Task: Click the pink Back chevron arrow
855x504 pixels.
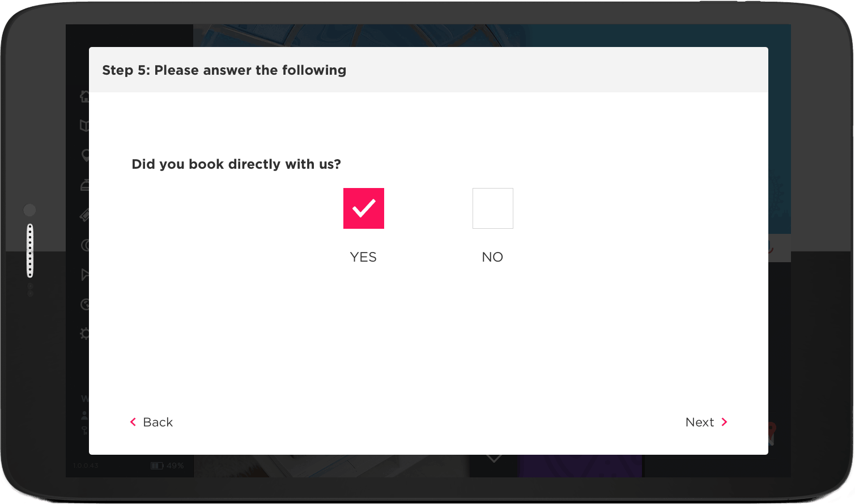Action: [x=133, y=422]
